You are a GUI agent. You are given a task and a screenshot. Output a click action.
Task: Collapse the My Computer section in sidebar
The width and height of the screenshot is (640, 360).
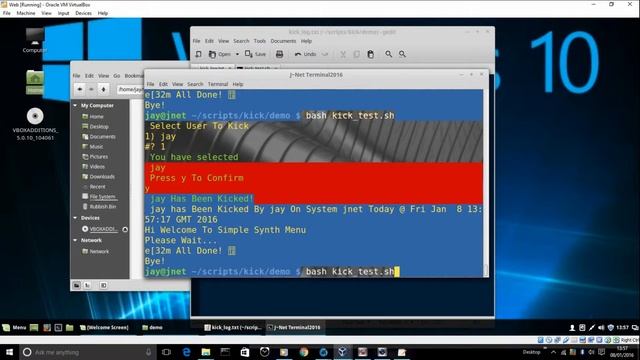point(75,105)
